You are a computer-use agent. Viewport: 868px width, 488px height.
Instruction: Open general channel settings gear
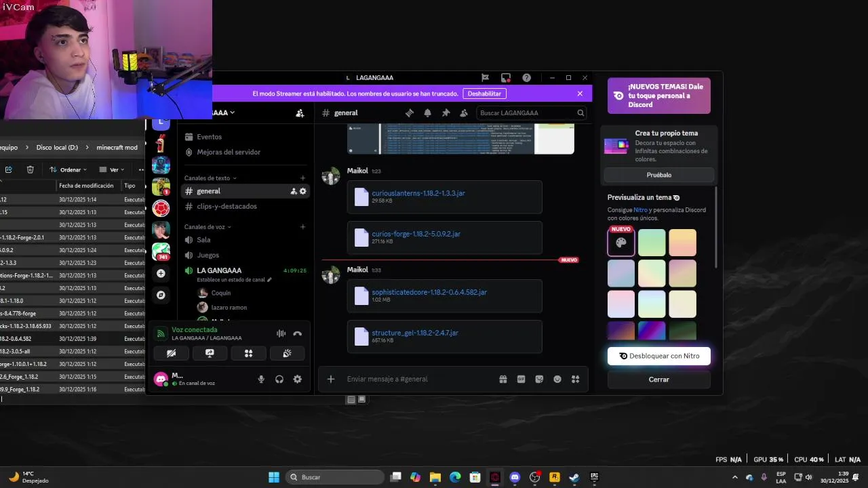[x=303, y=191]
